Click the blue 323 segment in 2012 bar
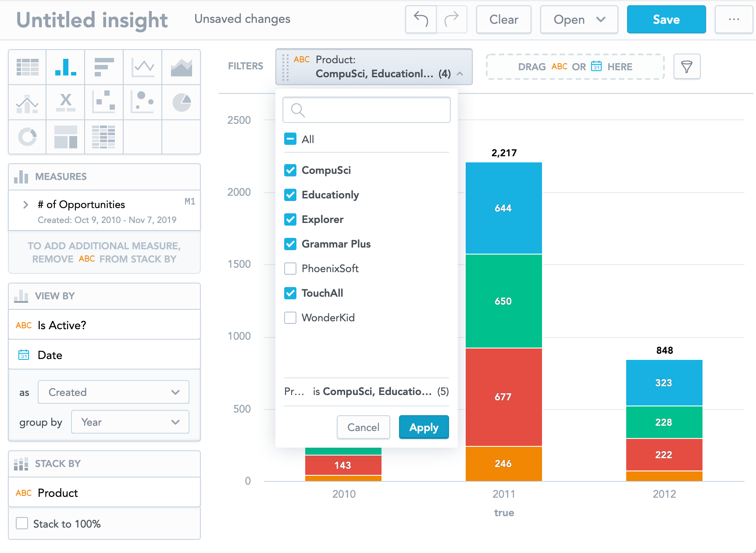Viewport: 756px width, 553px height. click(x=664, y=383)
